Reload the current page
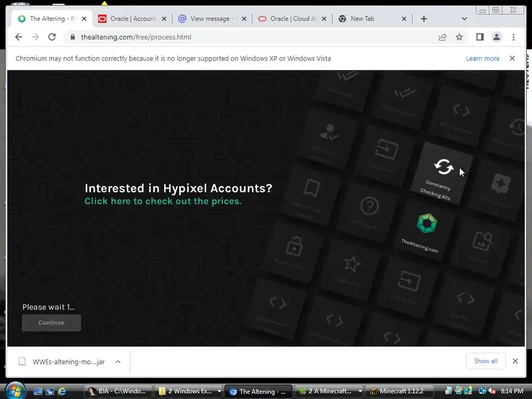The height and width of the screenshot is (399, 532). coord(52,37)
